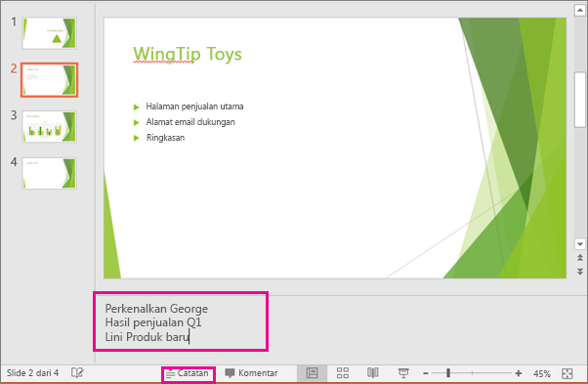Click the scroll down arrow of slide scrollbar
Viewport: 588px width, 384px height.
pos(580,244)
